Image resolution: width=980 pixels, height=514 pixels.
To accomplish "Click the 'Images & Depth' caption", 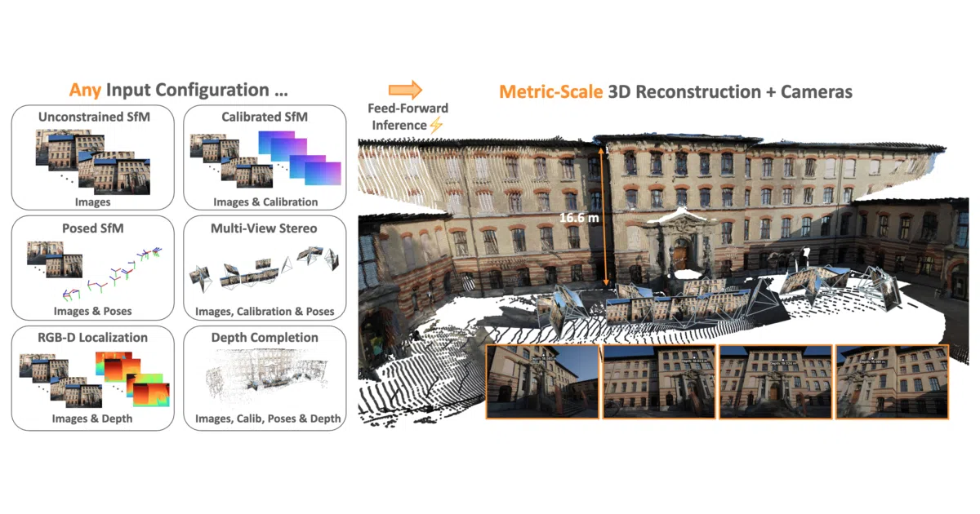I will tap(92, 419).
